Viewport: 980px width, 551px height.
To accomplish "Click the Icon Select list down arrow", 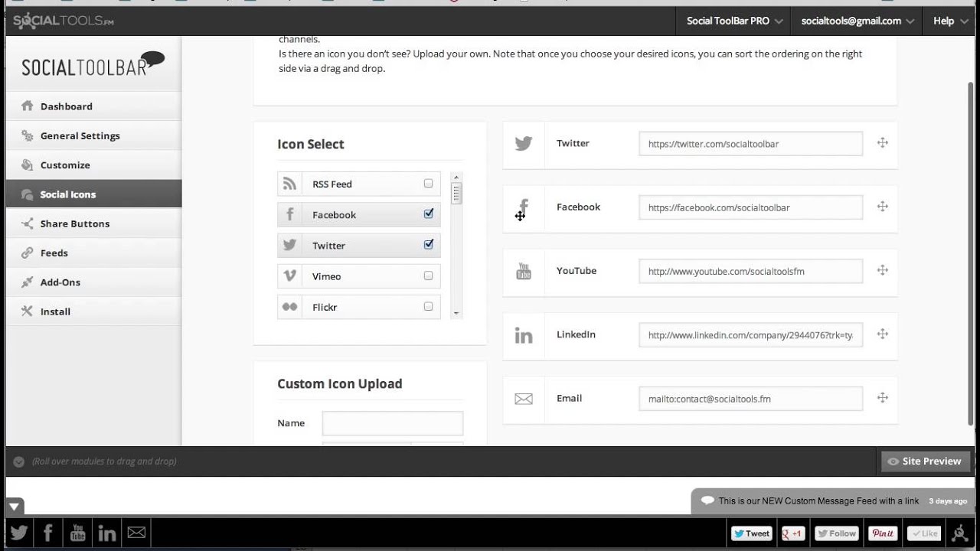I will pyautogui.click(x=456, y=313).
